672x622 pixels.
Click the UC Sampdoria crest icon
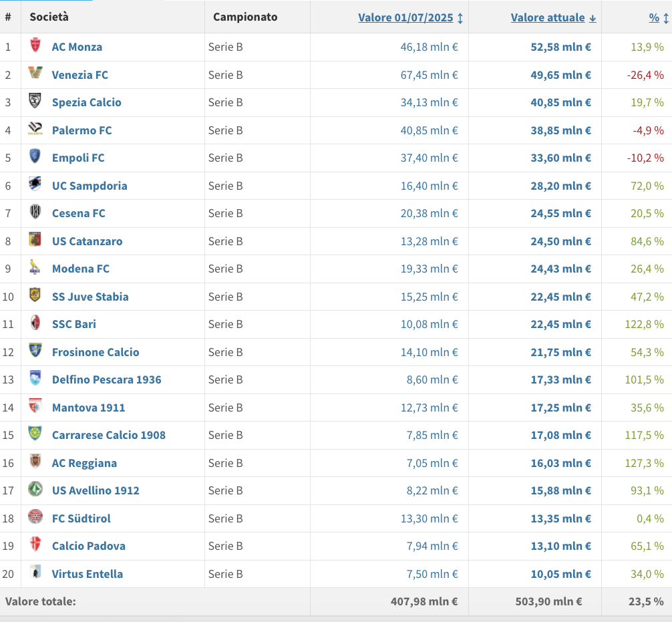[35, 184]
